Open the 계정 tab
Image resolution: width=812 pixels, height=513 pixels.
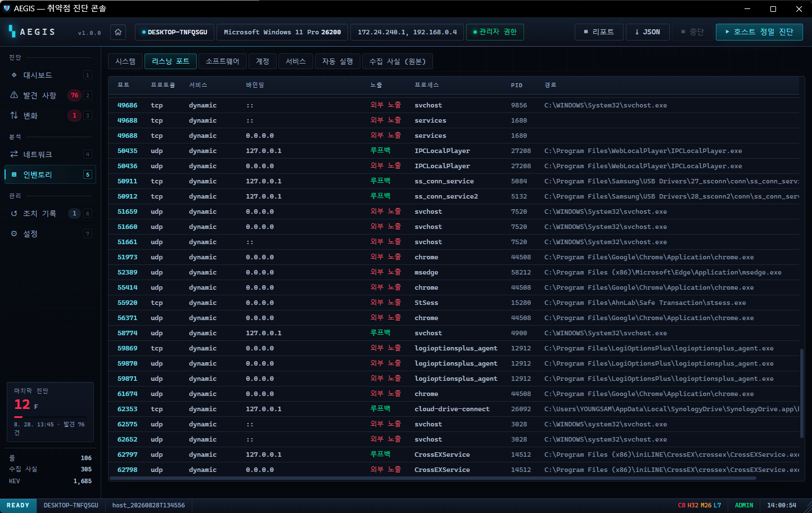pyautogui.click(x=263, y=61)
